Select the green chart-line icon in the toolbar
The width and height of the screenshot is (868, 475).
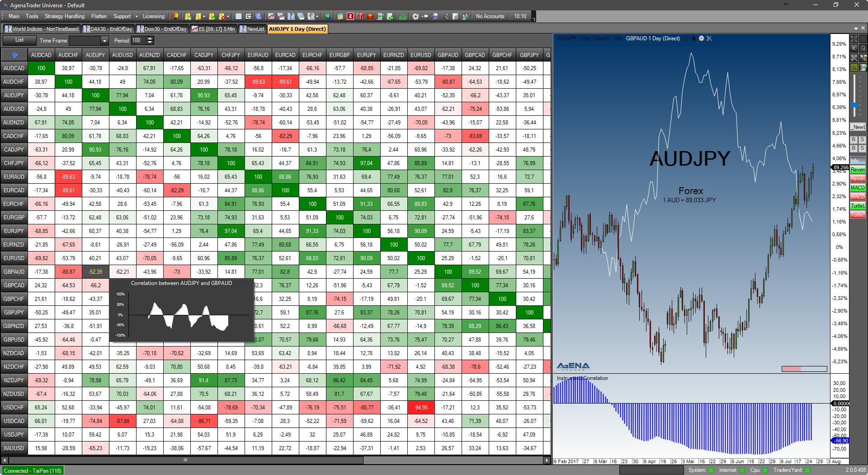(402, 16)
